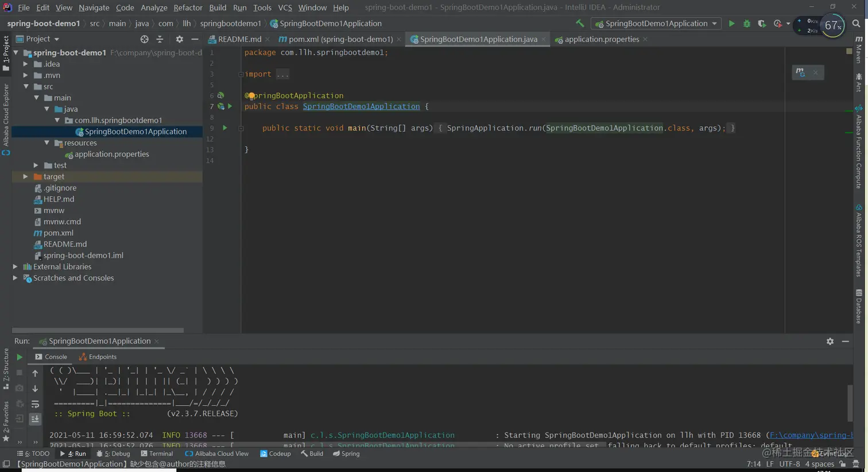Image resolution: width=868 pixels, height=472 pixels.
Task: Expand the test folder
Action: coord(36,165)
